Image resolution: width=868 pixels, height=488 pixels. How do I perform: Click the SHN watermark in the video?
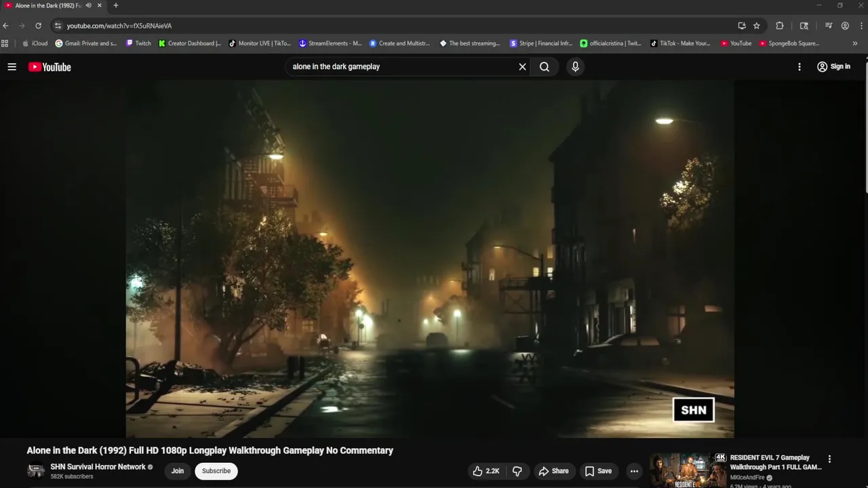point(693,410)
